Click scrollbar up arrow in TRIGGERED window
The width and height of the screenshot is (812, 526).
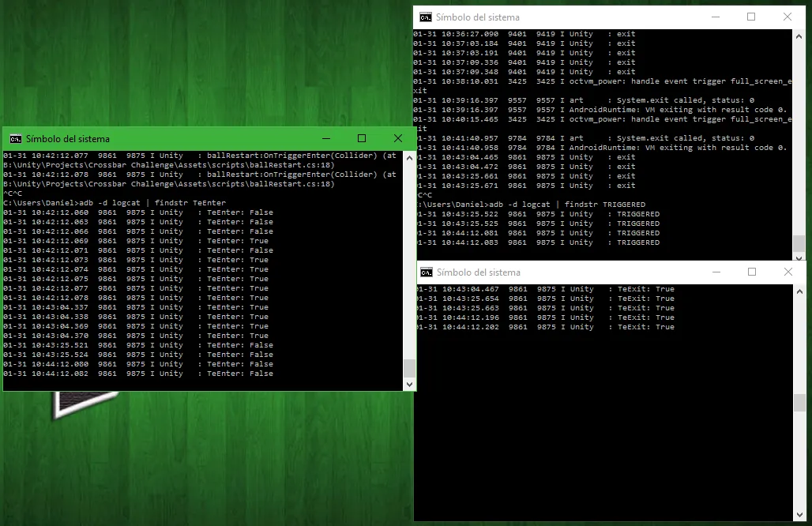coord(799,36)
